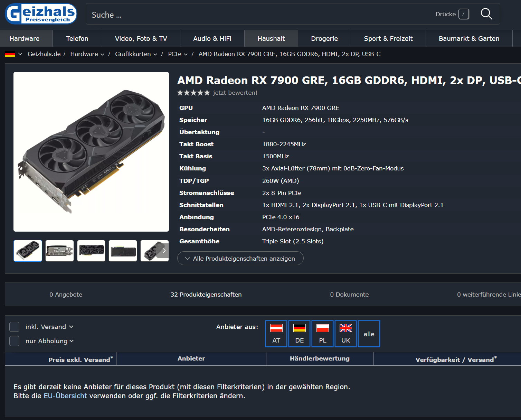Open nur Abholung options dropdown
Image resolution: width=521 pixels, height=420 pixels.
72,341
